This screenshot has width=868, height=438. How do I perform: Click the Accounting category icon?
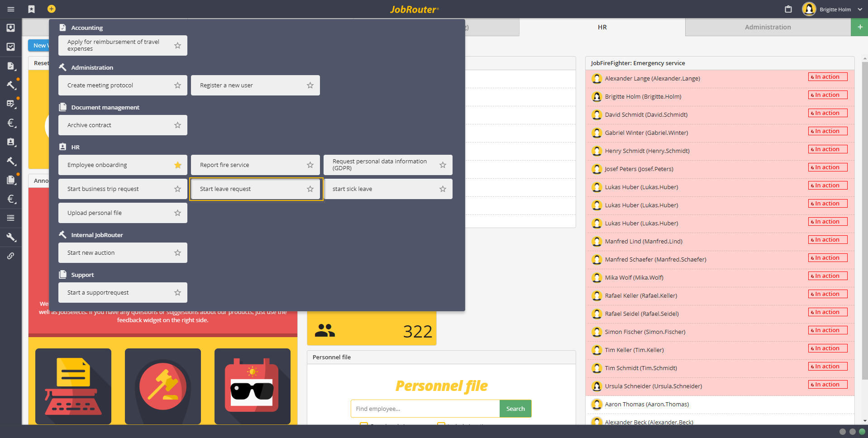tap(63, 28)
